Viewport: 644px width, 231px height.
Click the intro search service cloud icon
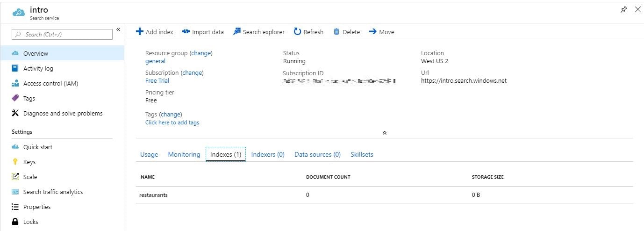click(18, 12)
